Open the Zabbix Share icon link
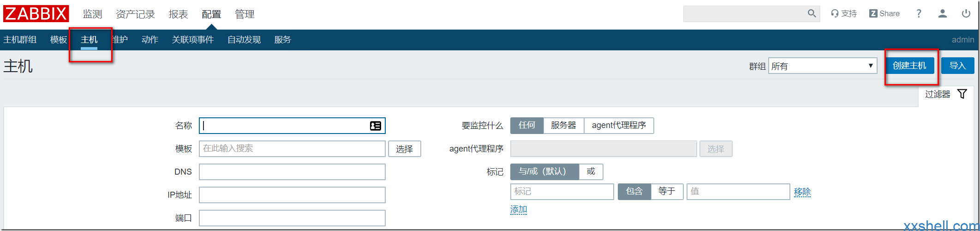 (884, 13)
